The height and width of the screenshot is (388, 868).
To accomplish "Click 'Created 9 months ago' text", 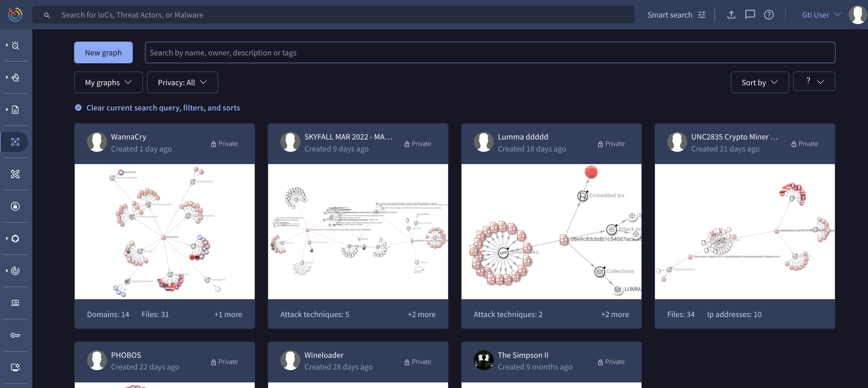I will (535, 367).
